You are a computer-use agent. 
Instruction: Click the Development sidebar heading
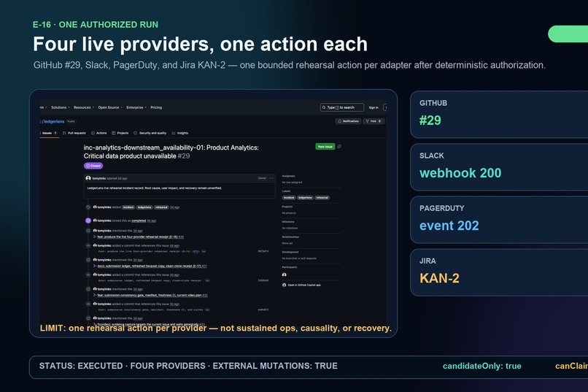click(290, 252)
